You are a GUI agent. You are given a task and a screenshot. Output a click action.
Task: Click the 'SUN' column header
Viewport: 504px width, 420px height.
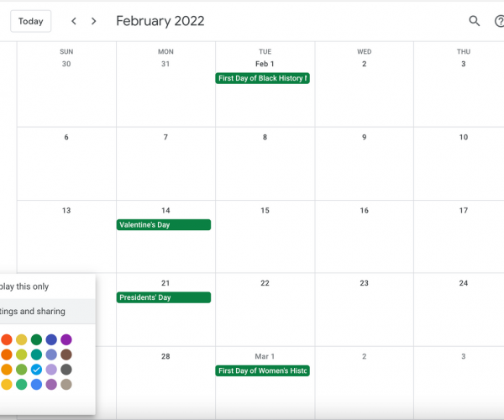coord(66,51)
